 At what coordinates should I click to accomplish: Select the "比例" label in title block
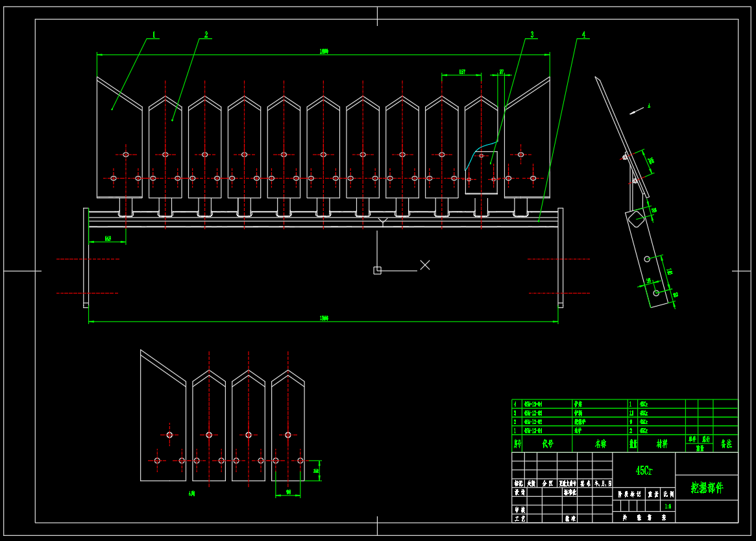[668, 494]
